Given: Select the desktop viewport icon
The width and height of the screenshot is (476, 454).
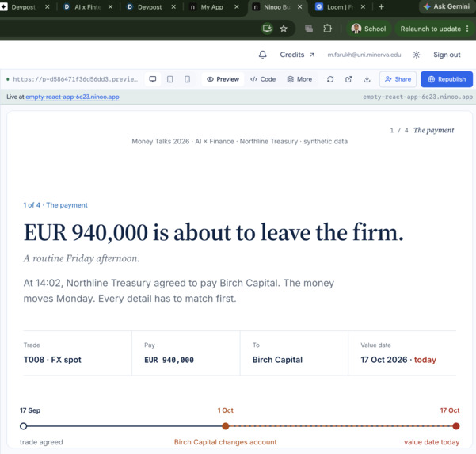Looking at the screenshot, I should click(x=153, y=79).
